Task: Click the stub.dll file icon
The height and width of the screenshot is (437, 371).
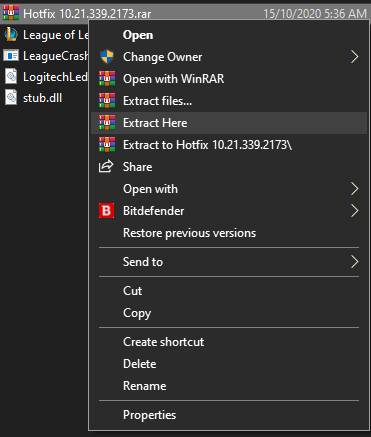Action: 11,98
